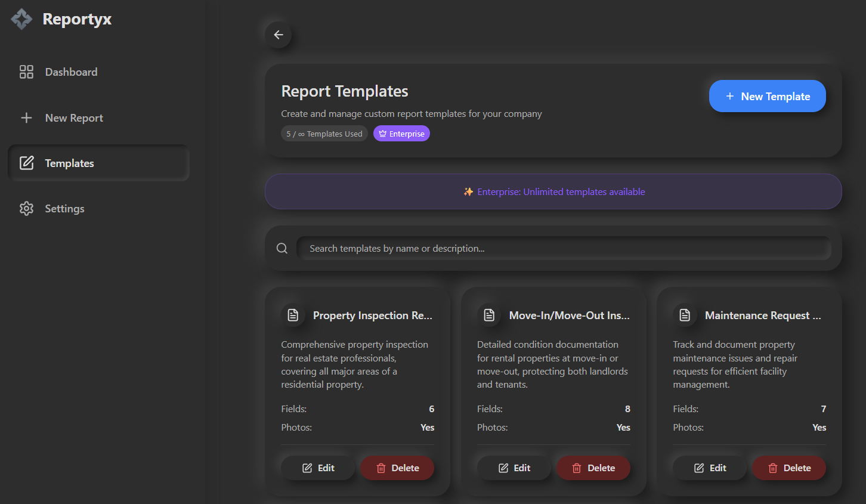The height and width of the screenshot is (504, 866).
Task: Click the magnifying glass search icon
Action: [x=282, y=248]
